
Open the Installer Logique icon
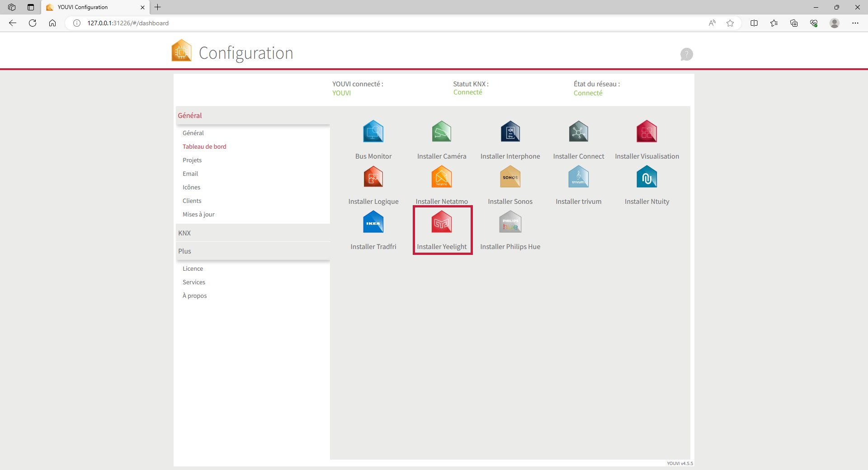pyautogui.click(x=373, y=177)
